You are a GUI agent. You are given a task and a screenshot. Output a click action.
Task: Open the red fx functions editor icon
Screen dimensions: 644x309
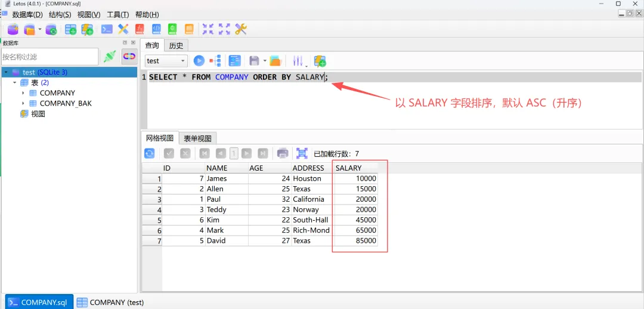tap(140, 29)
